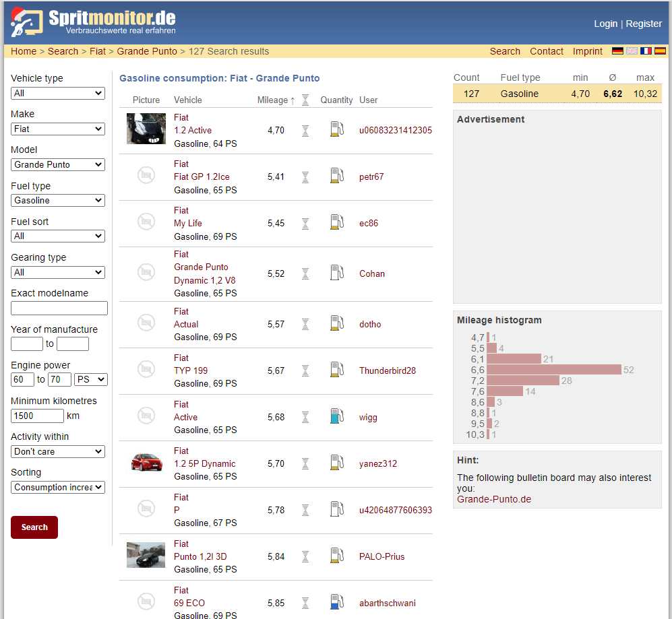
Task: Click fuel pump icon in ec86 row
Action: pos(337,222)
